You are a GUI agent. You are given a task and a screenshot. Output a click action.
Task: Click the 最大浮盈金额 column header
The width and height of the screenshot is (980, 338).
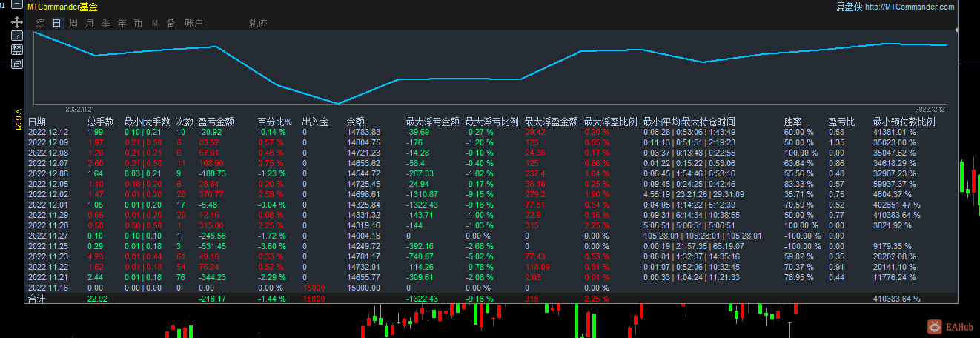[x=551, y=122]
